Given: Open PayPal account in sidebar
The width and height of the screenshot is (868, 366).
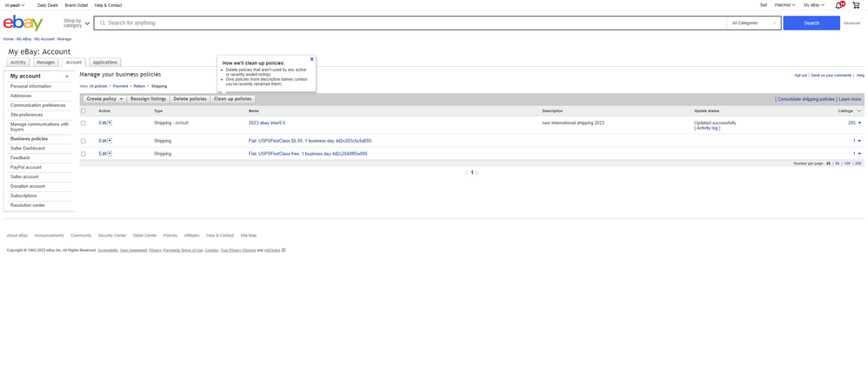Looking at the screenshot, I should 25,167.
